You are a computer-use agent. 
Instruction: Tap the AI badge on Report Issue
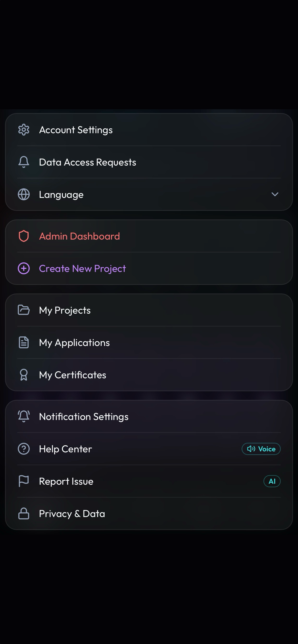click(x=272, y=481)
